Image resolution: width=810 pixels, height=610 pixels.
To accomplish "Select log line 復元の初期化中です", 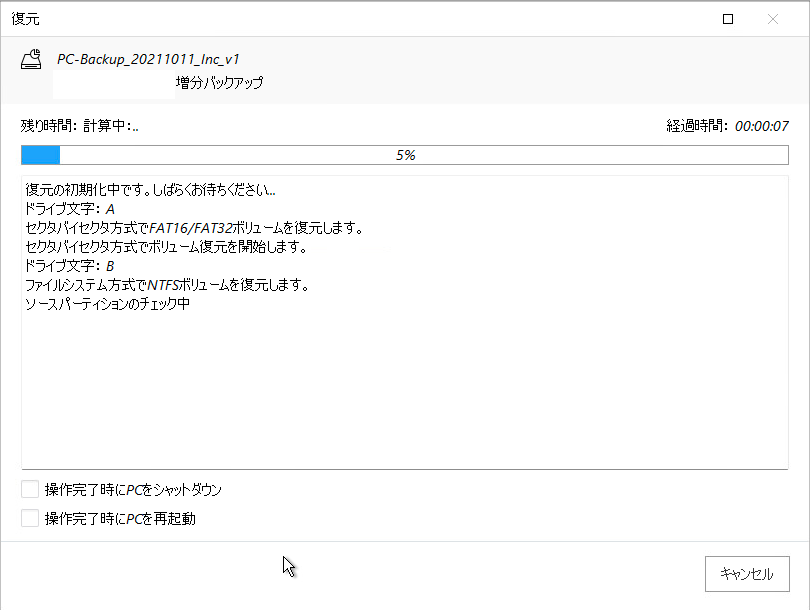I will click(150, 190).
